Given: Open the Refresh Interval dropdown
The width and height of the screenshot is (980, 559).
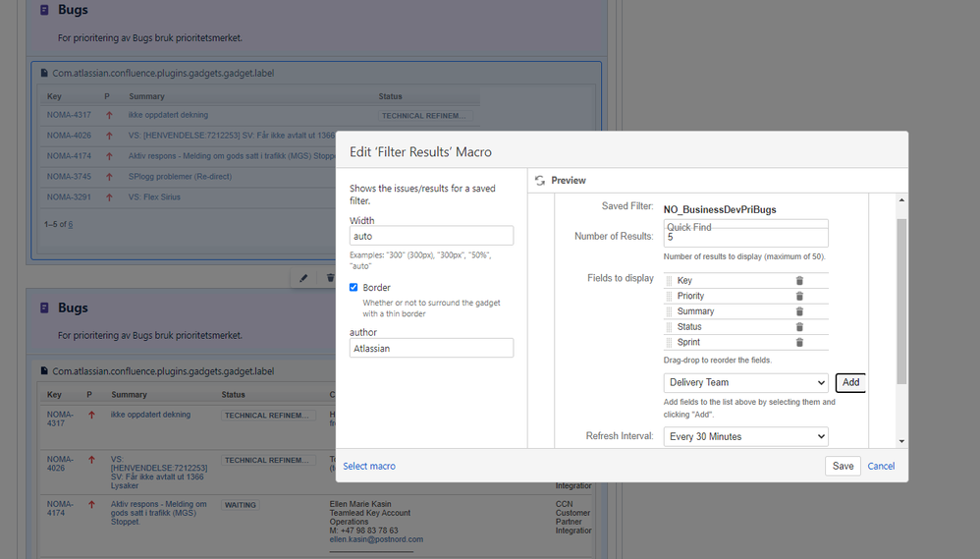Looking at the screenshot, I should click(745, 436).
